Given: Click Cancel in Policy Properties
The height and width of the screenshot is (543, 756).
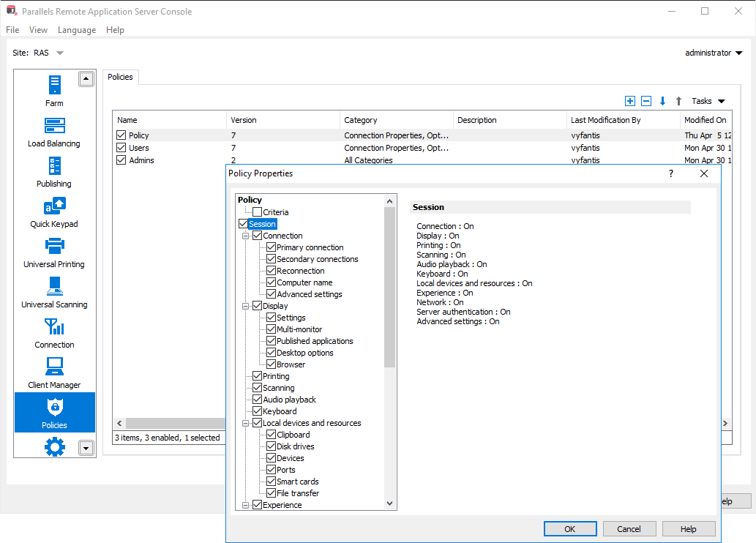Looking at the screenshot, I should pyautogui.click(x=629, y=529).
